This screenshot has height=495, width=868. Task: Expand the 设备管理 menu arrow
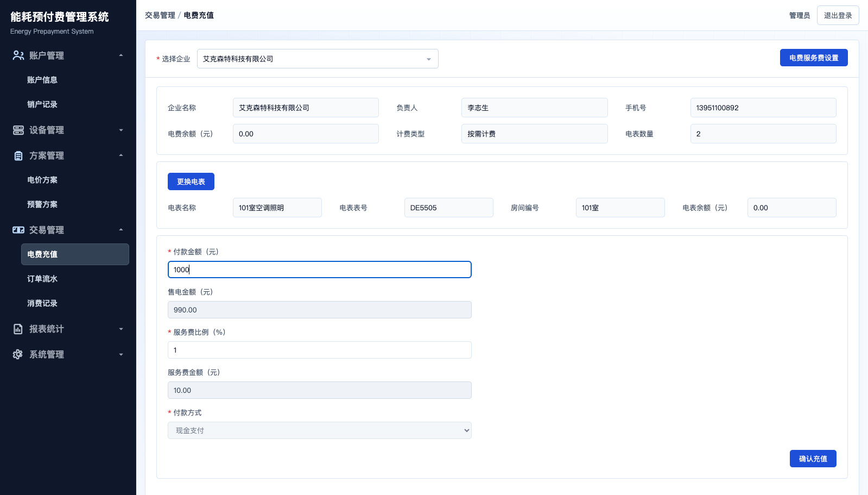point(121,130)
